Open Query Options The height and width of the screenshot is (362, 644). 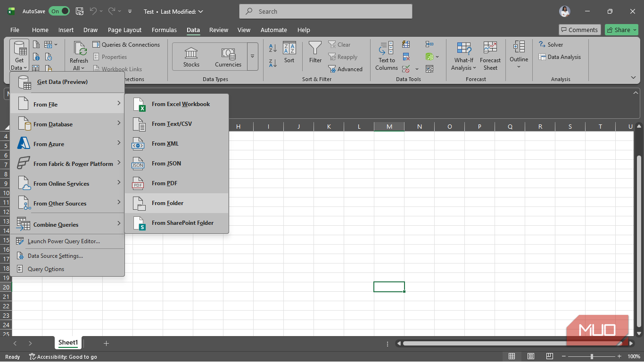(67, 269)
